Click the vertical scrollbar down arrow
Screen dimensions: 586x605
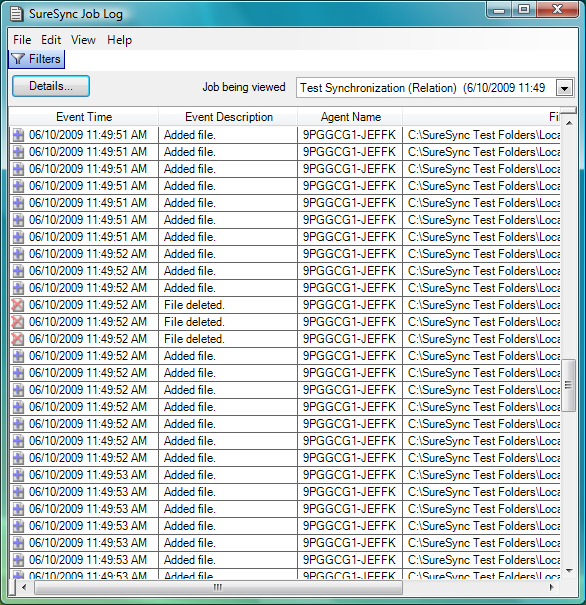tap(569, 571)
